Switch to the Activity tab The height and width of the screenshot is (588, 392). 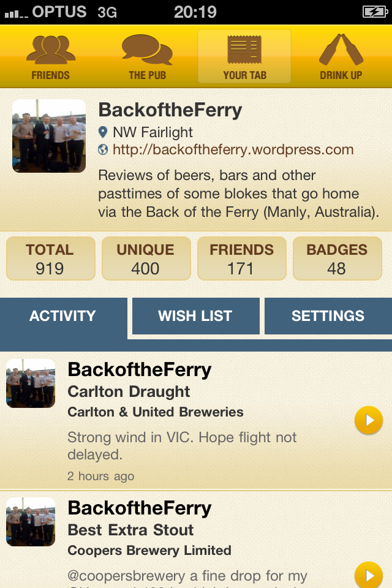click(x=63, y=316)
